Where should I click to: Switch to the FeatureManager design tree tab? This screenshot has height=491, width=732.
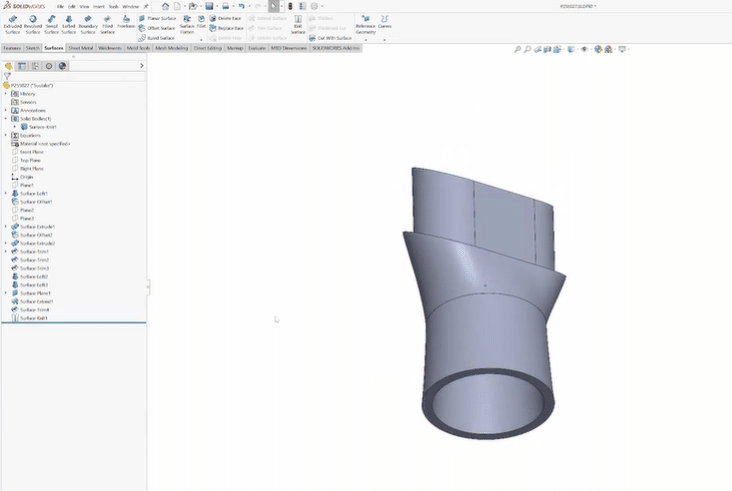coord(8,66)
